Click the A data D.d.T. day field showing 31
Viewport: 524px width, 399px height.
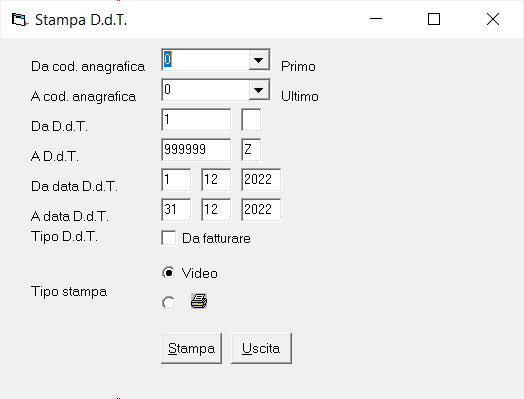(x=176, y=210)
